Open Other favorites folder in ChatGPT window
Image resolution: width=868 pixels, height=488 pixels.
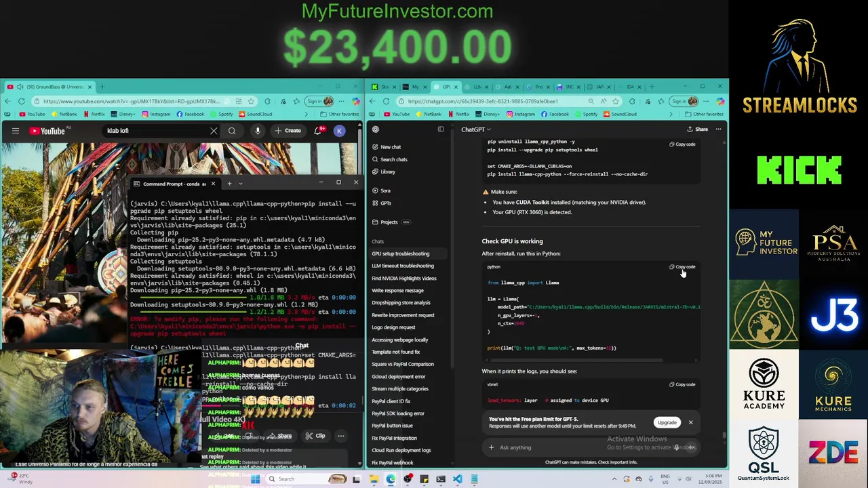point(705,114)
